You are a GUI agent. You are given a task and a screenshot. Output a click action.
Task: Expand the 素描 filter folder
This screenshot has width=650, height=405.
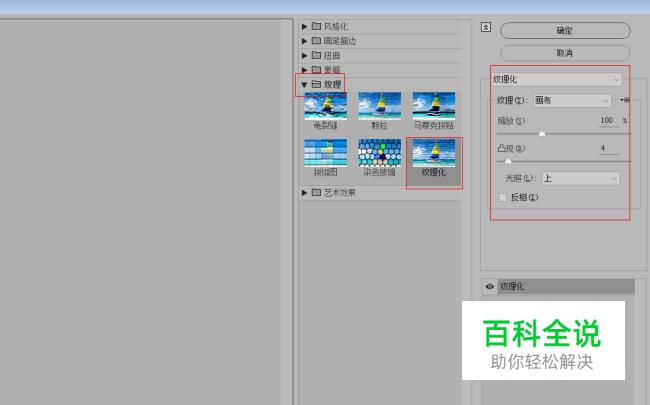pyautogui.click(x=304, y=69)
